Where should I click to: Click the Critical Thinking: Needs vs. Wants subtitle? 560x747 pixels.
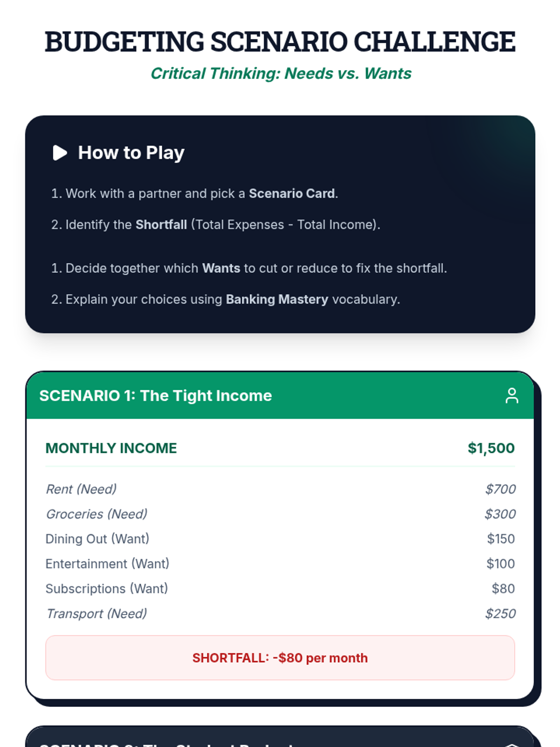point(280,73)
